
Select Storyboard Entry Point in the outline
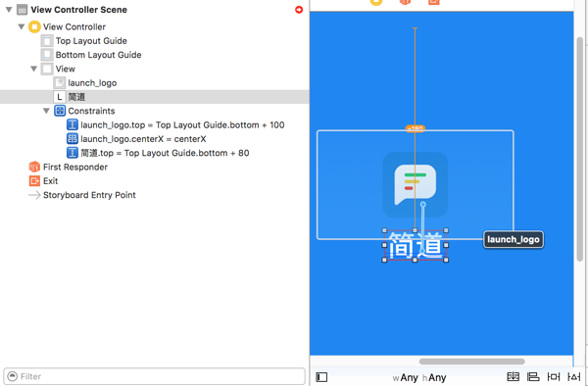pyautogui.click(x=154, y=195)
